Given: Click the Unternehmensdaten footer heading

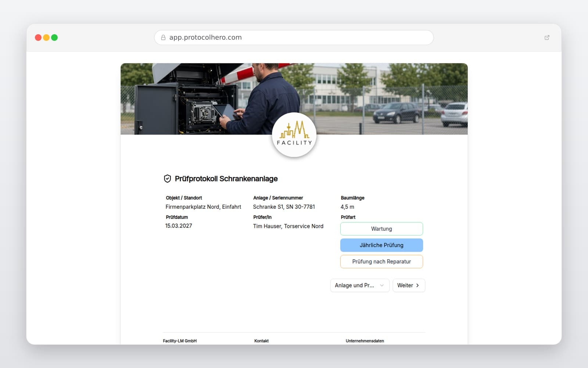Looking at the screenshot, I should (365, 341).
